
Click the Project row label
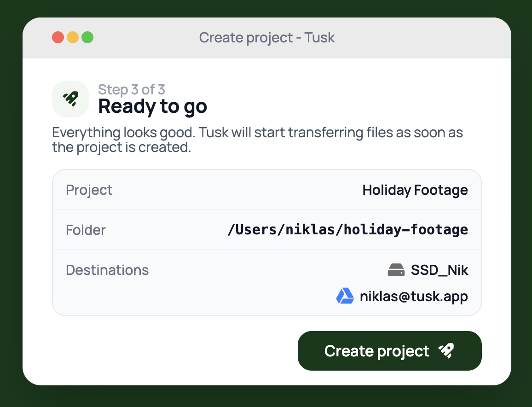(x=89, y=190)
